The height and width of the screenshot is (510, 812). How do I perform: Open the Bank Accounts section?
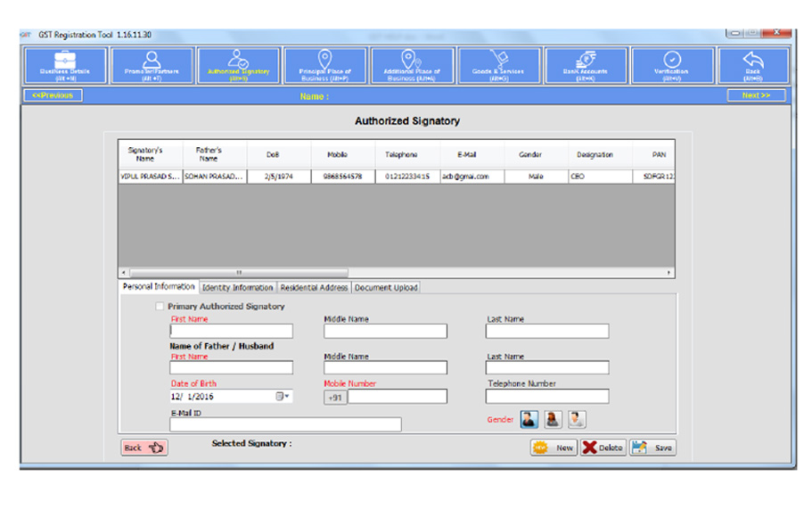[585, 65]
